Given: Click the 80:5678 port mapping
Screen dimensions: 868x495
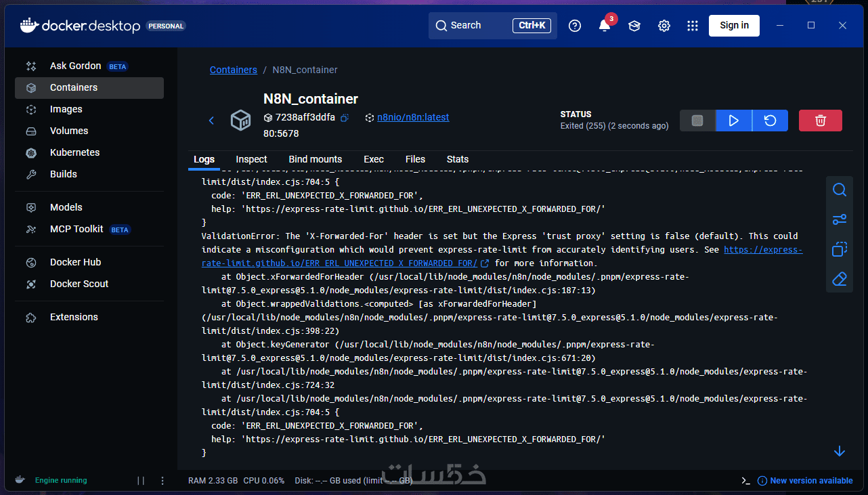Looking at the screenshot, I should 281,133.
